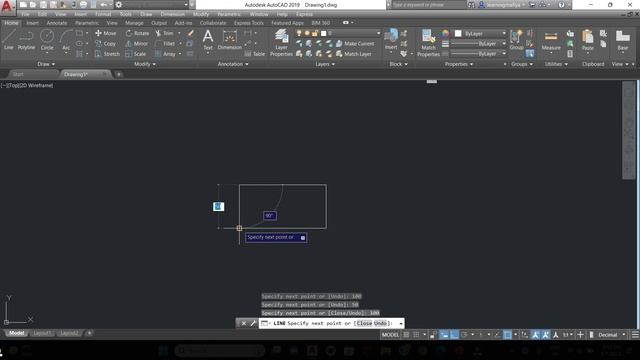The image size is (640, 360).
Task: Click the Scale tool
Action: (136, 54)
